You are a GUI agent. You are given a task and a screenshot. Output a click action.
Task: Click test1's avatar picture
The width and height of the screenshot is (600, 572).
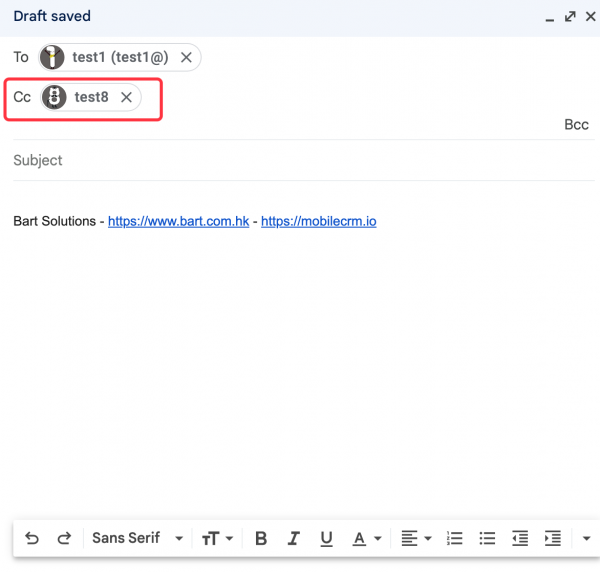(x=52, y=57)
